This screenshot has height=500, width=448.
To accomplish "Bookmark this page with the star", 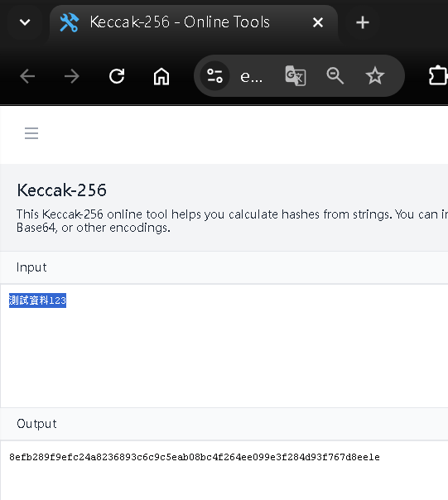I will (375, 76).
